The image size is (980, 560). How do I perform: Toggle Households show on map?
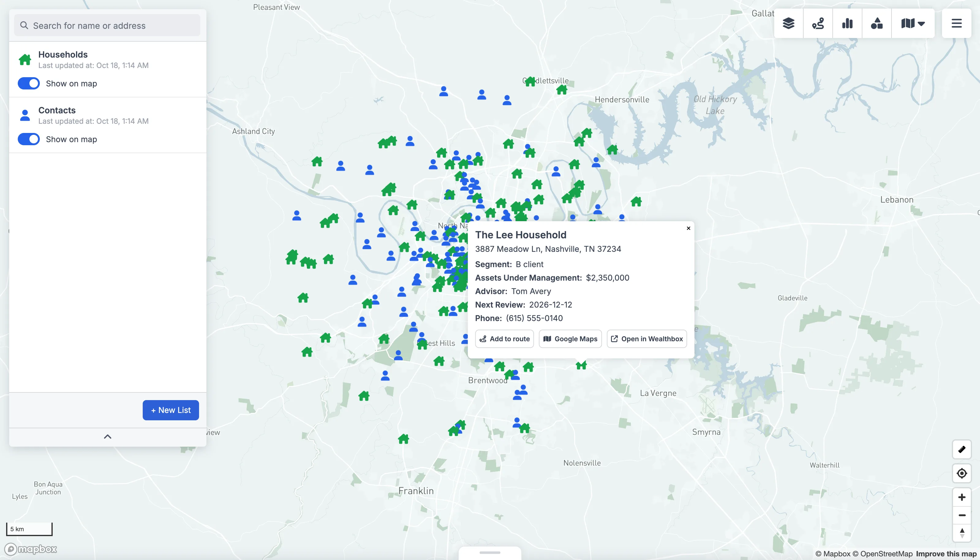pos(29,83)
